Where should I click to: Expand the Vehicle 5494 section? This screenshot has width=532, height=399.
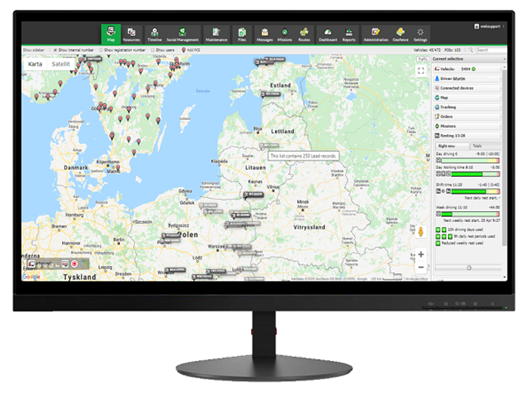pos(468,69)
